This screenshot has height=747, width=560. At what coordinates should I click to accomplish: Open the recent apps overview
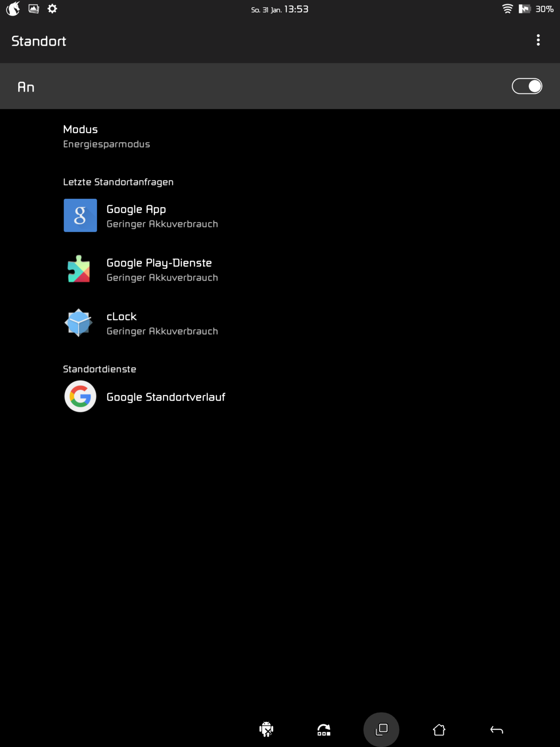point(381,729)
